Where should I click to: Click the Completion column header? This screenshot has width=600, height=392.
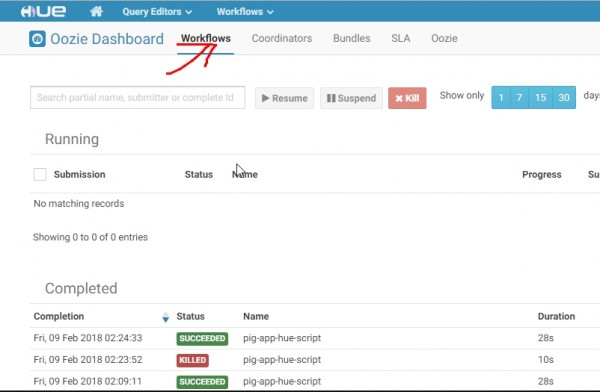tap(59, 317)
